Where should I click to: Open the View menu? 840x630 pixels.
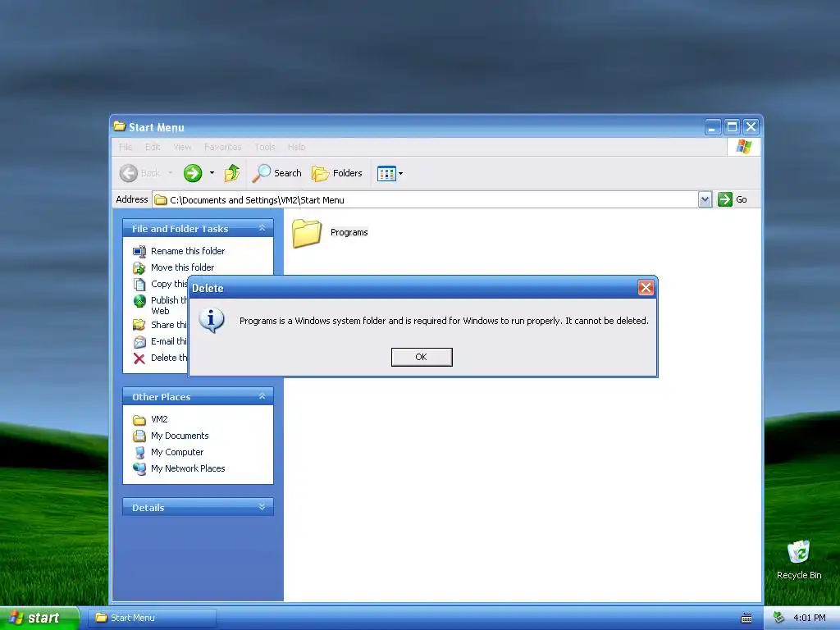click(182, 147)
